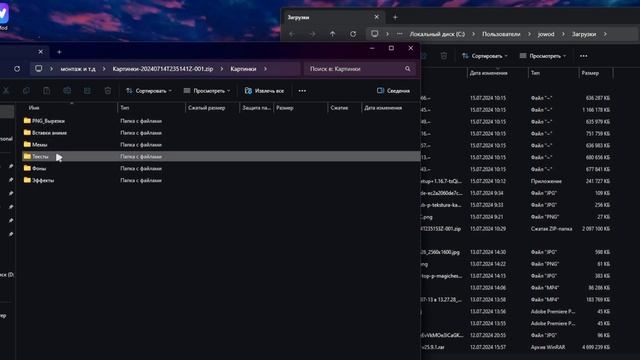The image size is (640, 360).
Task: Select the Сжатая ZIP-папка file row
Action: coord(516,229)
